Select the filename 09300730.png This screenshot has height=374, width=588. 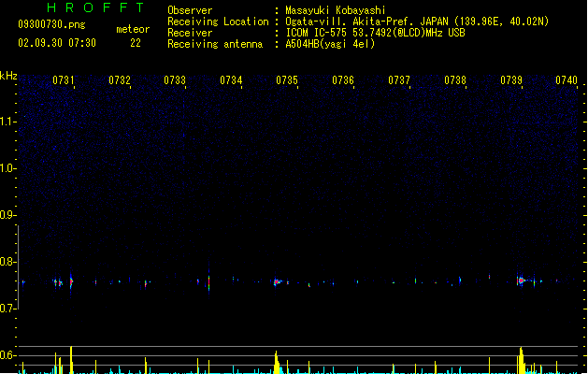51,24
